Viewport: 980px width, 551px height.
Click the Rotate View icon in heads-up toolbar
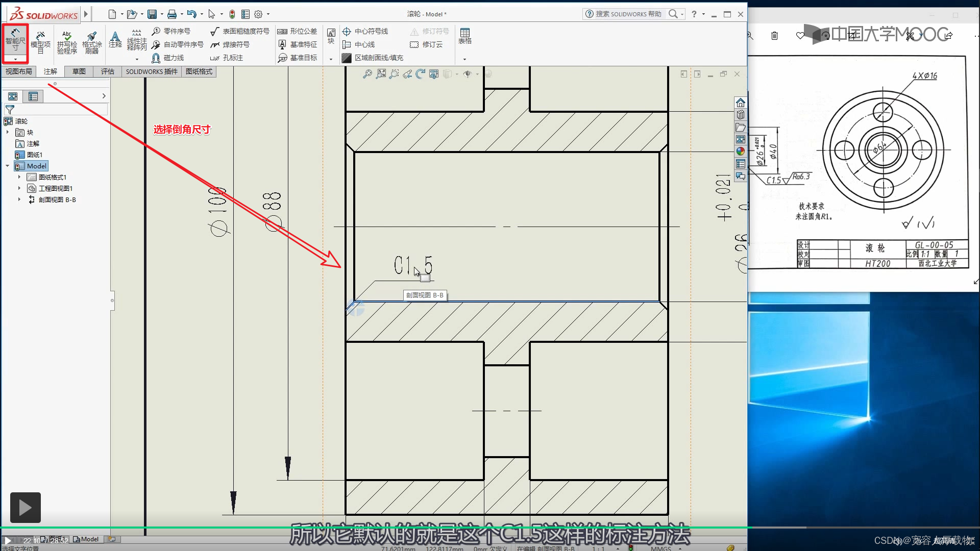[421, 74]
